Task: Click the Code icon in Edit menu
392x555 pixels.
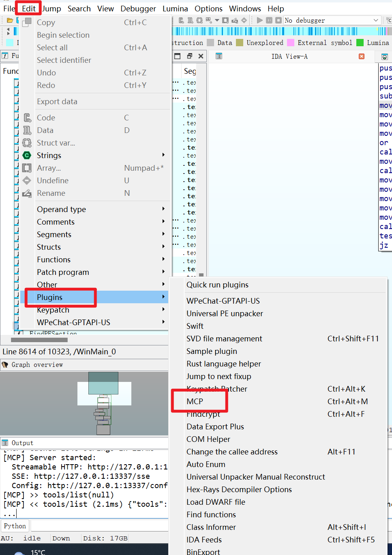Action: [27, 118]
